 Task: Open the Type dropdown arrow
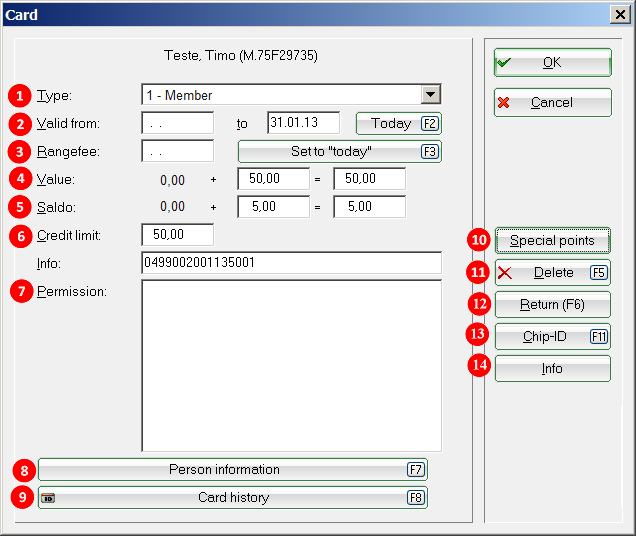tap(430, 95)
